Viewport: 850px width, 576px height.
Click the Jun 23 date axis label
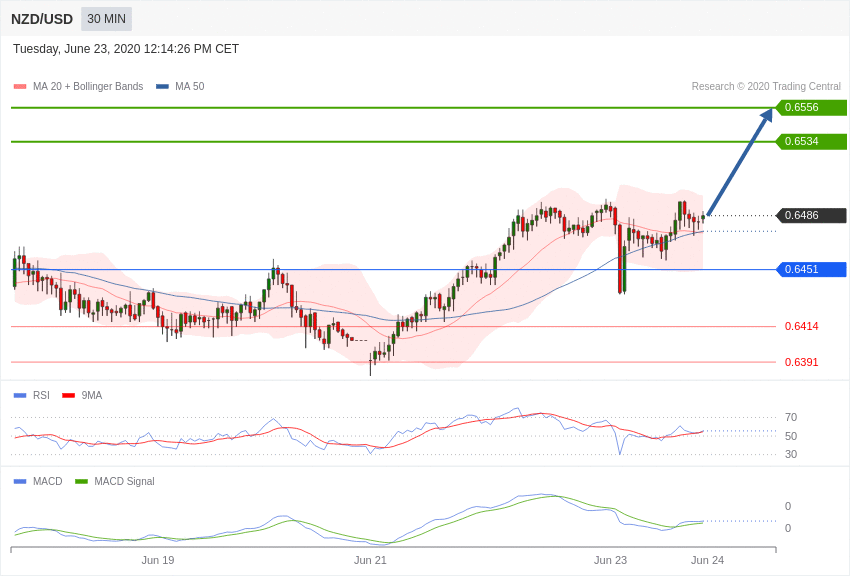[x=610, y=560]
